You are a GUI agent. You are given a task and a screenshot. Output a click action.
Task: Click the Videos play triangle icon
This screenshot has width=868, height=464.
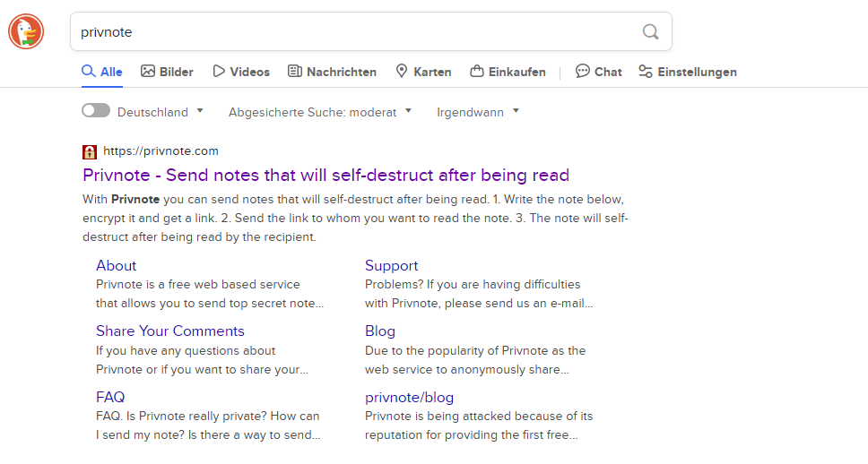tap(219, 72)
